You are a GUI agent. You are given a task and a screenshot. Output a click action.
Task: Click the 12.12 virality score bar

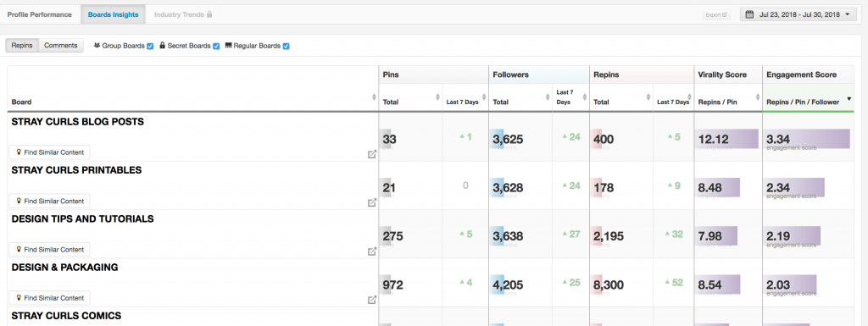tap(726, 139)
